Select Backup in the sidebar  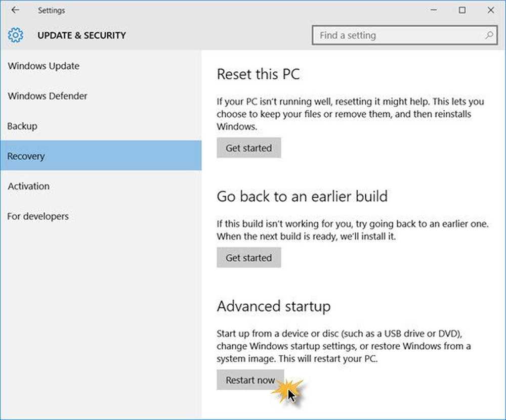22,126
